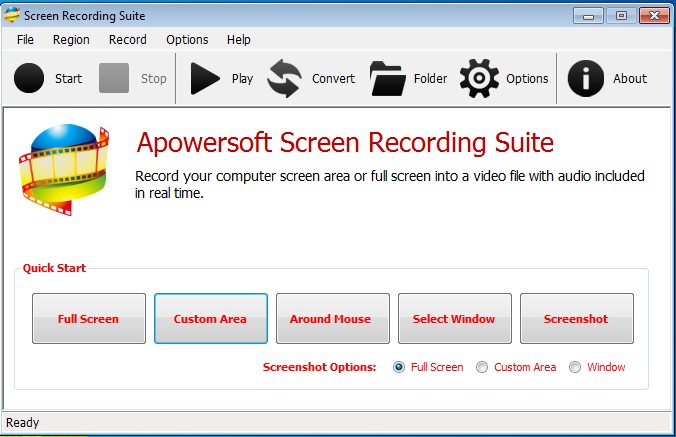Click the Start recording circle icon
Image resolution: width=676 pixels, height=437 pixels.
(29, 78)
